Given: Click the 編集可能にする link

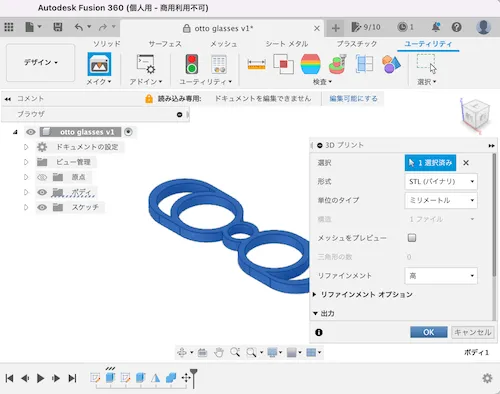Looking at the screenshot, I should coord(353,98).
